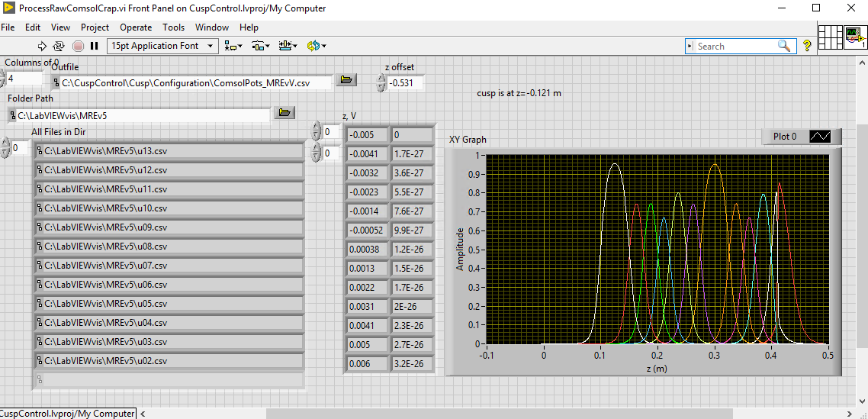Screen dimensions: 868x419
Task: Click the Run arrow button
Action: [43, 46]
